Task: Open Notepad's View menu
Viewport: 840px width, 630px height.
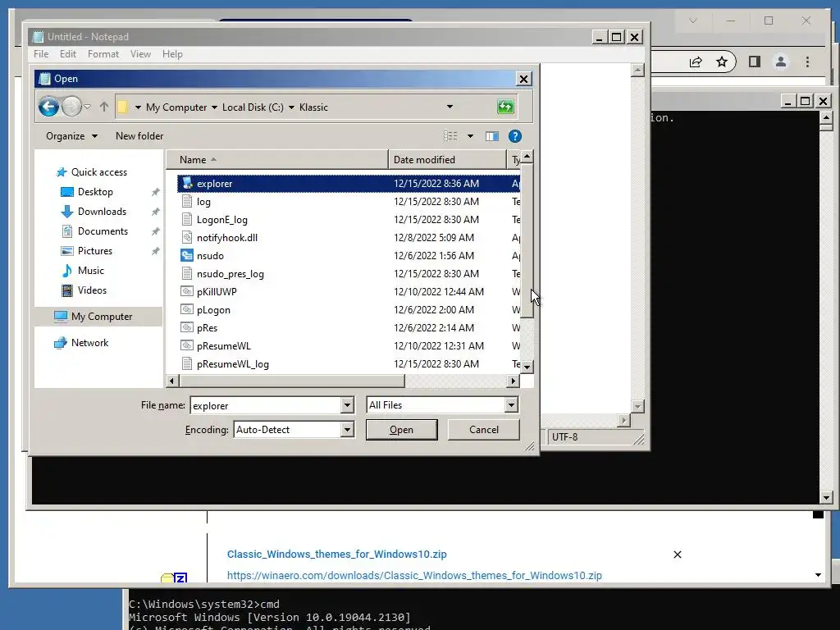Action: (140, 54)
